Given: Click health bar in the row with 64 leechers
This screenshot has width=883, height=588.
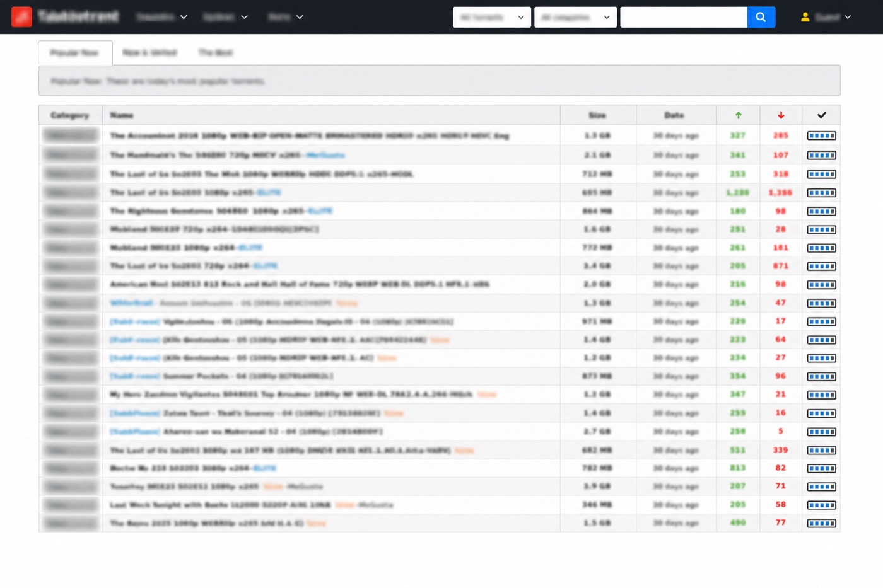Looking at the screenshot, I should coord(821,340).
